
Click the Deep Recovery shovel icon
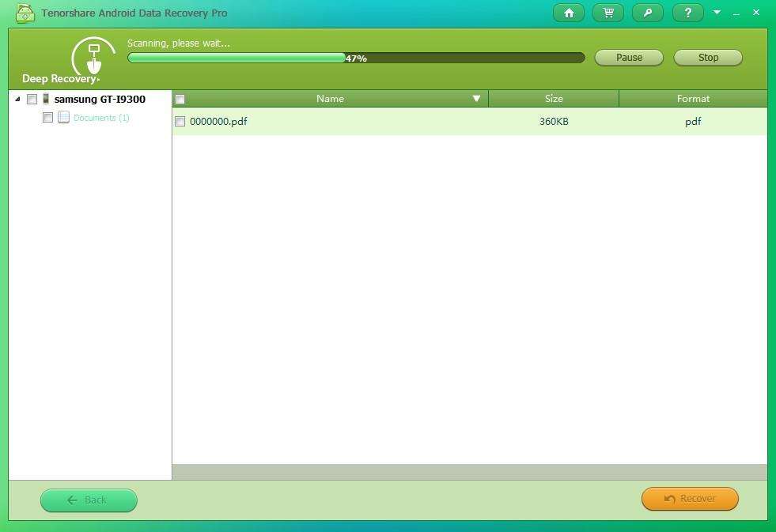pos(93,58)
